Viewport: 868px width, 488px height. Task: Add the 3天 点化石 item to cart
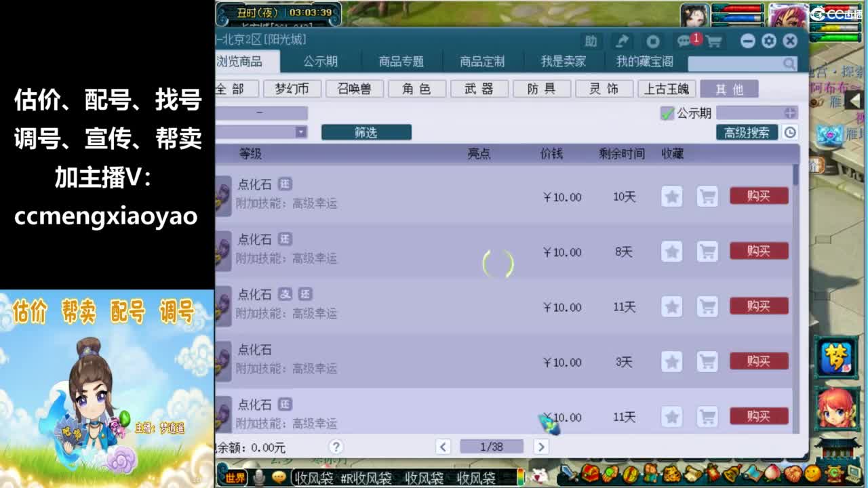pos(707,361)
